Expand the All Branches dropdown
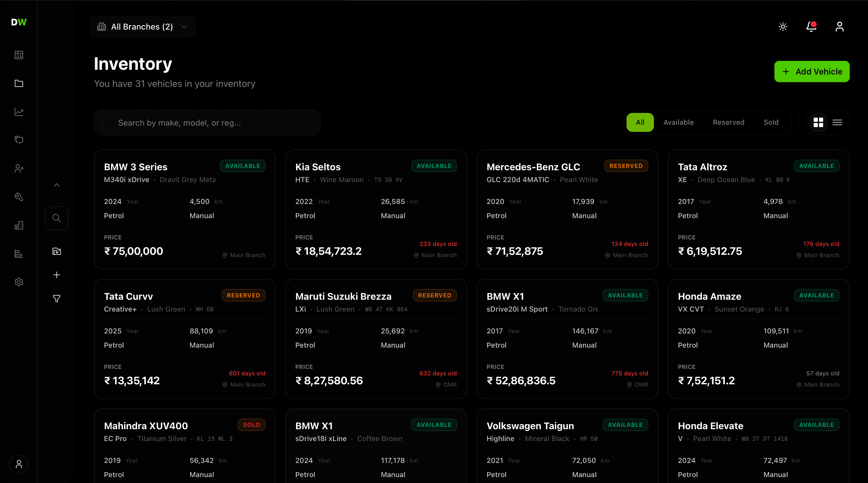The height and width of the screenshot is (483, 868). 143,27
